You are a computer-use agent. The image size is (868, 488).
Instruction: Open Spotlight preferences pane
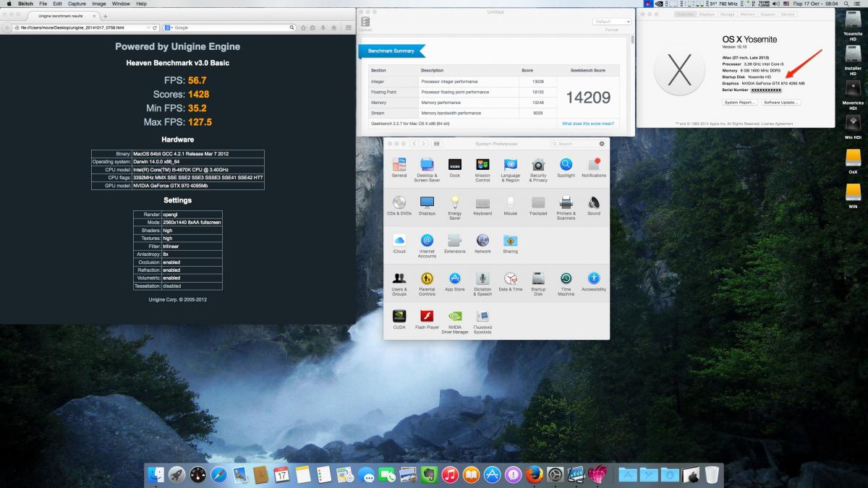point(566,168)
